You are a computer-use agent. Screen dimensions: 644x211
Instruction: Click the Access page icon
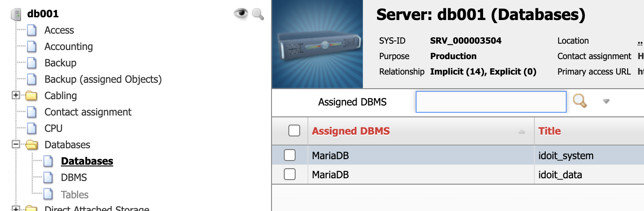click(x=31, y=30)
